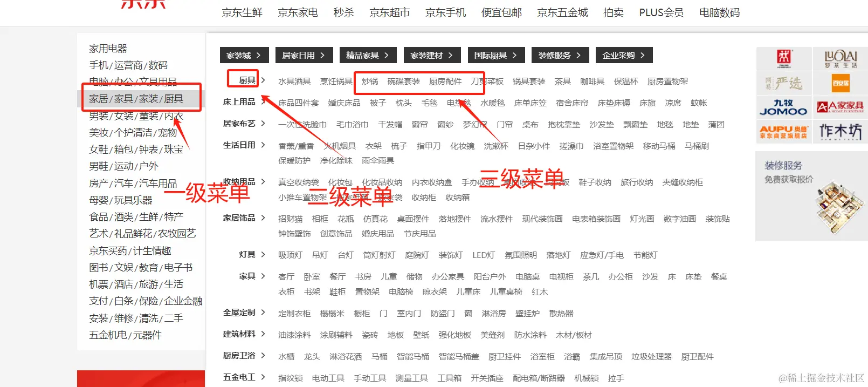Open 京东超市 in the top navigation
Screen dimensions: 868x387
389,12
